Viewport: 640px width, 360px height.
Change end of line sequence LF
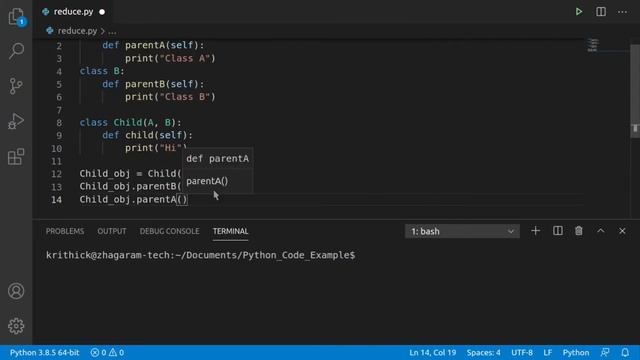pos(547,352)
